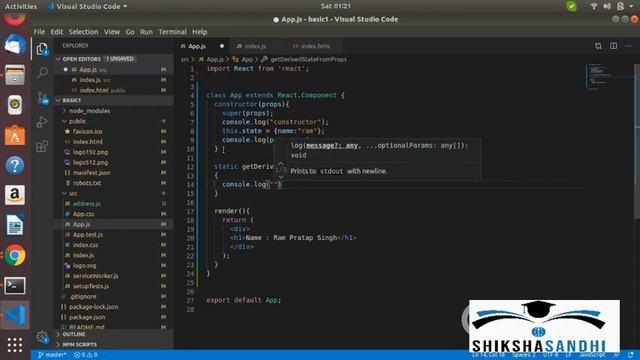Split the editor to the right
Image resolution: width=640 pixels, height=360 pixels.
[613, 46]
